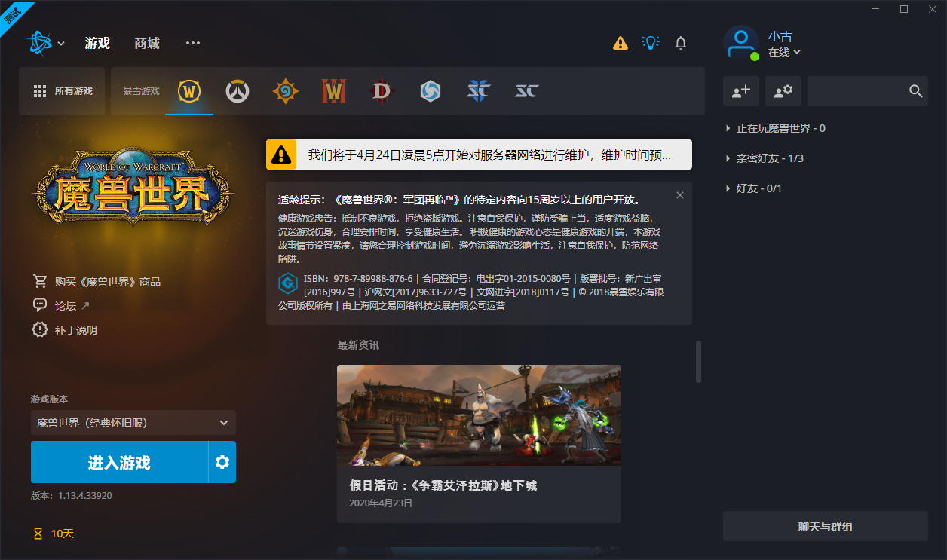Click the 最新资讯 section heading
947x560 pixels.
pyautogui.click(x=358, y=345)
